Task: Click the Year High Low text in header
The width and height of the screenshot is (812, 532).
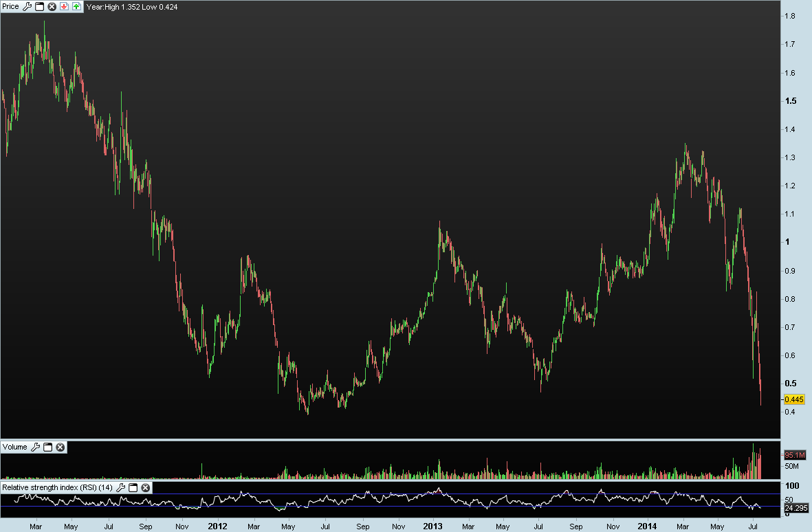Action: coord(132,8)
